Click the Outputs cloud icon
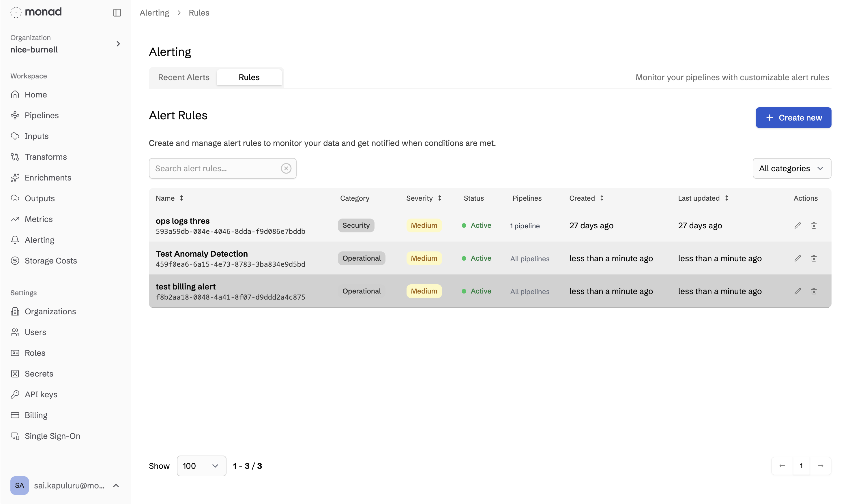Screen dimensions: 850x504 15,198
